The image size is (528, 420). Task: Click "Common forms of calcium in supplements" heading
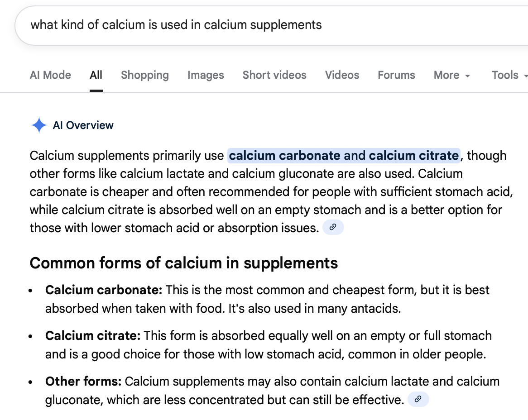pos(183,263)
